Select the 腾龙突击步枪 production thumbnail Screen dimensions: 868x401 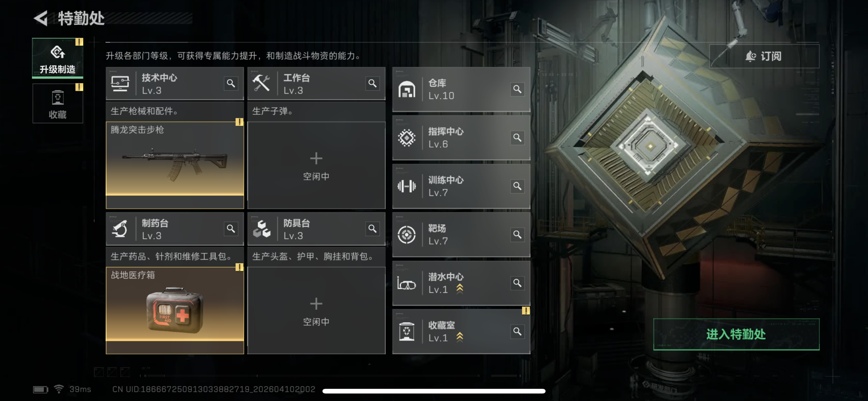pos(175,159)
